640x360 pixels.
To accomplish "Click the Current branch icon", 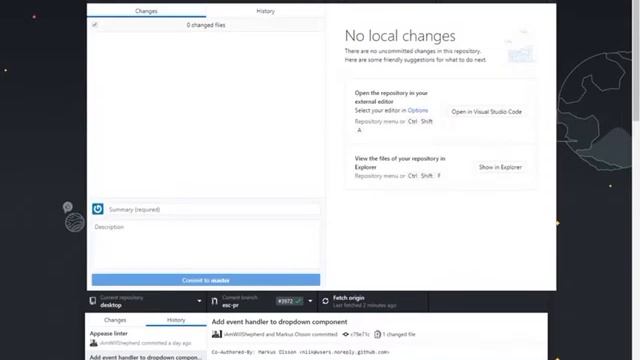I will point(214,301).
